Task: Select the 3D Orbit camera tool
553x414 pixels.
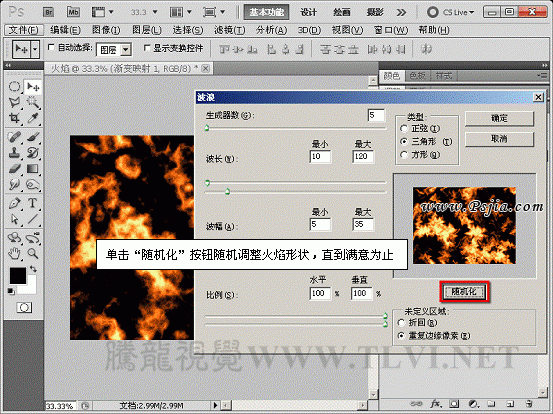Action: click(x=33, y=238)
